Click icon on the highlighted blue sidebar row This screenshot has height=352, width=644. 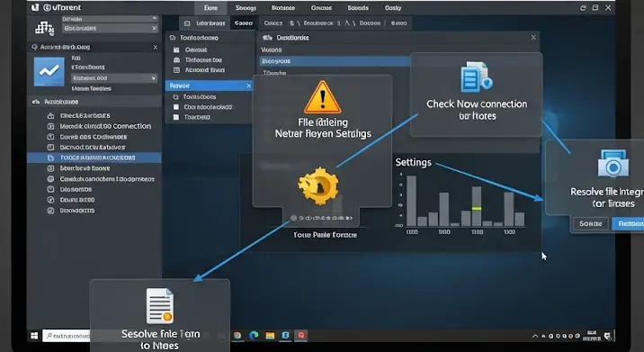[50, 158]
